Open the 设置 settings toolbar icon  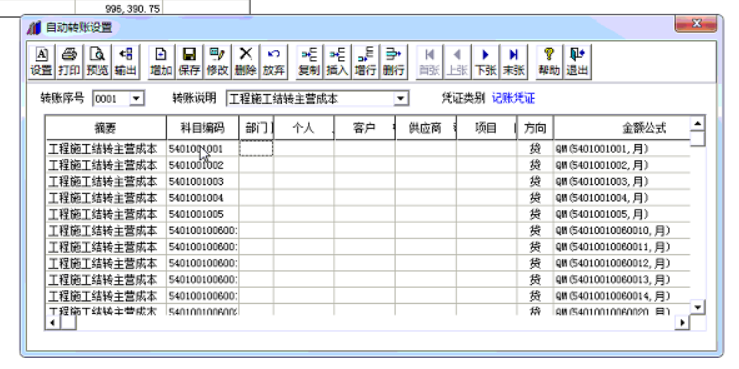click(41, 61)
